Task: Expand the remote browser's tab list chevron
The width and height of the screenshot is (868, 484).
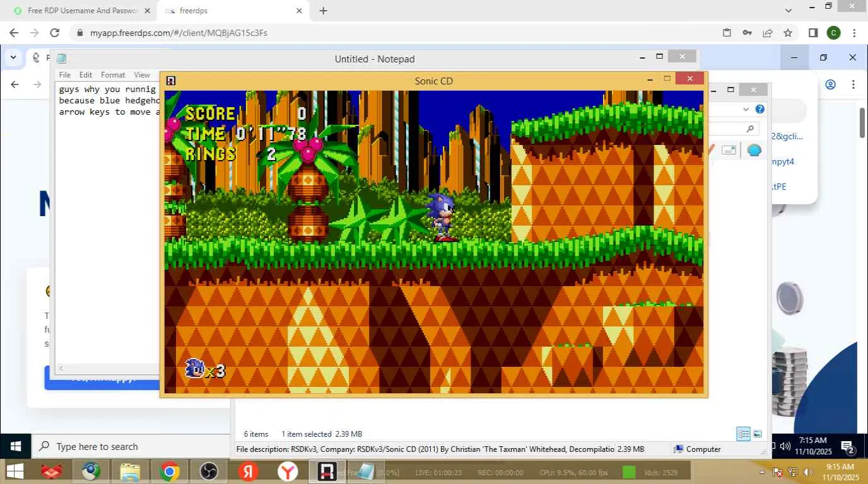Action: [x=13, y=57]
